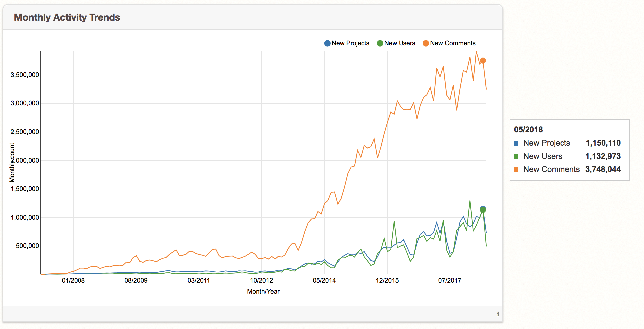Image resolution: width=644 pixels, height=329 pixels.
Task: Click the blue New Projects legend circle
Action: (327, 43)
